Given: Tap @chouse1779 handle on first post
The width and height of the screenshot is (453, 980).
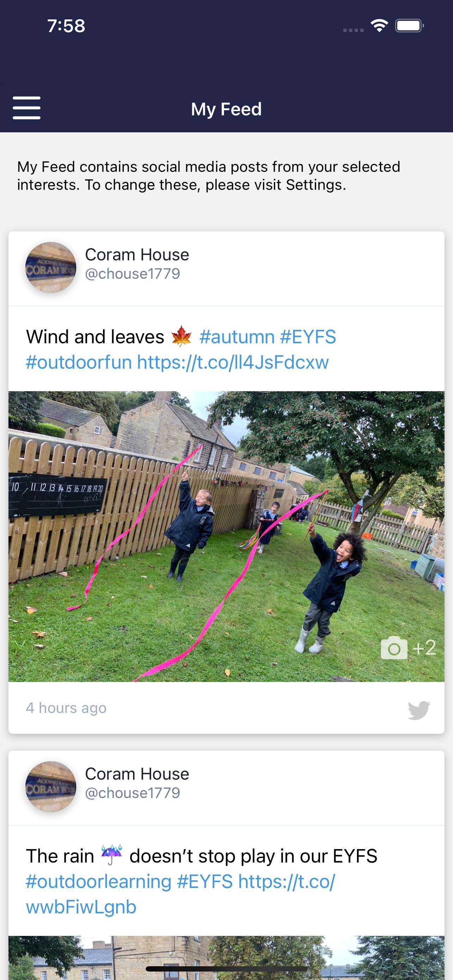Looking at the screenshot, I should [x=132, y=274].
